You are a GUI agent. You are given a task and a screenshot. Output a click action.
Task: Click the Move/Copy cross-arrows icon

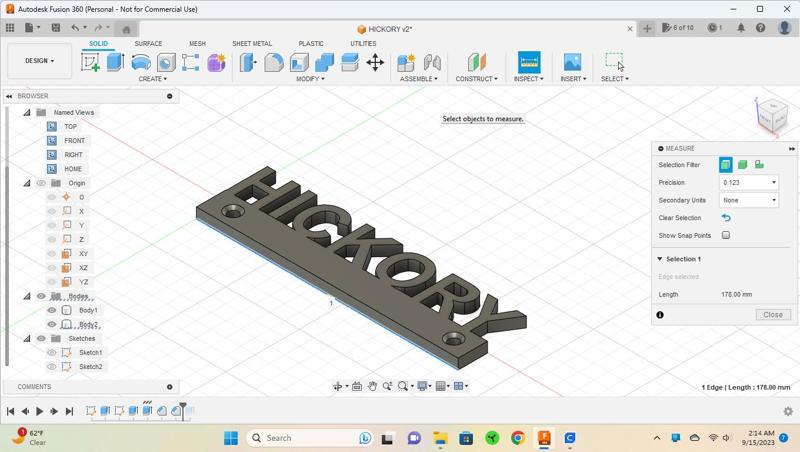[x=375, y=62]
